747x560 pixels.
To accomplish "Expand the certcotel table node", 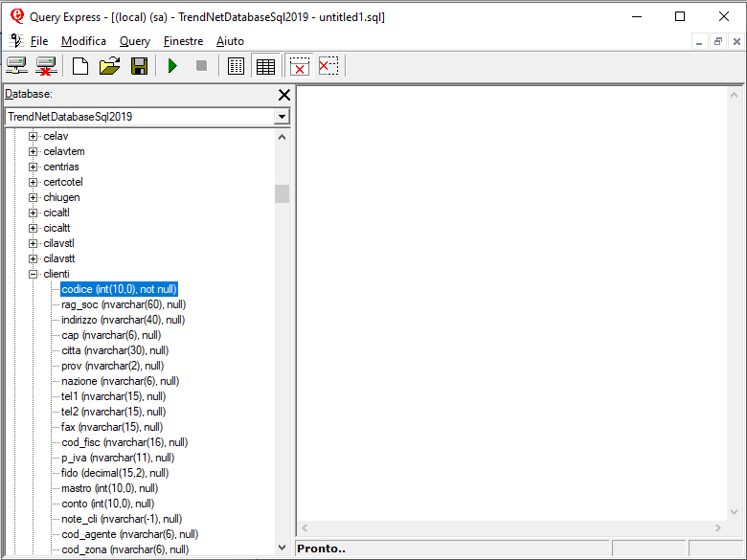I will 33,182.
